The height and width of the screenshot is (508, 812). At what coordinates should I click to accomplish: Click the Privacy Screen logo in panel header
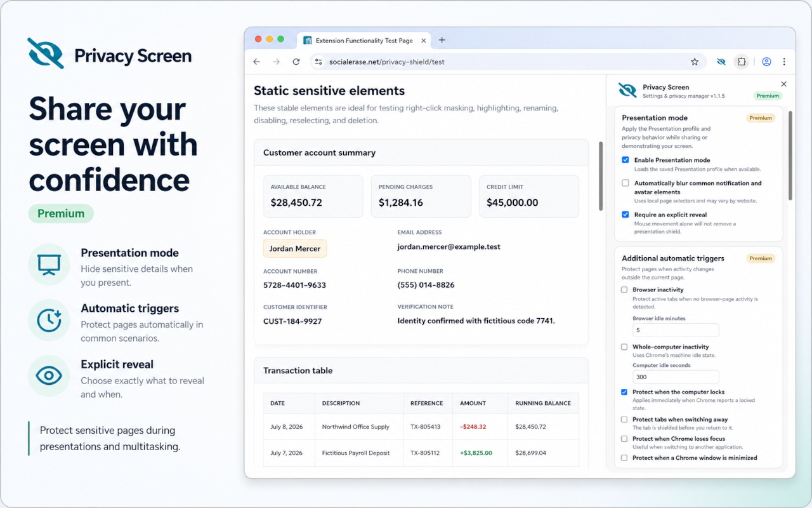tap(627, 90)
